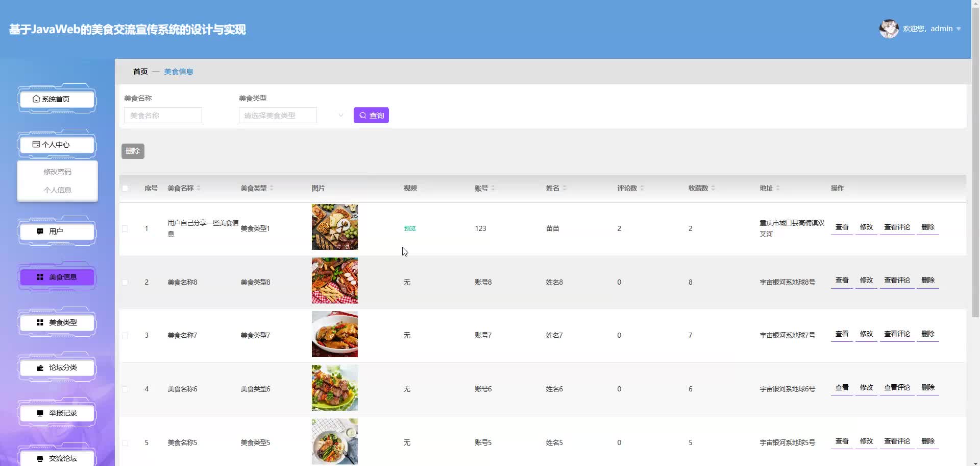Viewport: 980px width, 466px height.
Task: Click 修改 for 美食名称7 row
Action: [x=866, y=334]
